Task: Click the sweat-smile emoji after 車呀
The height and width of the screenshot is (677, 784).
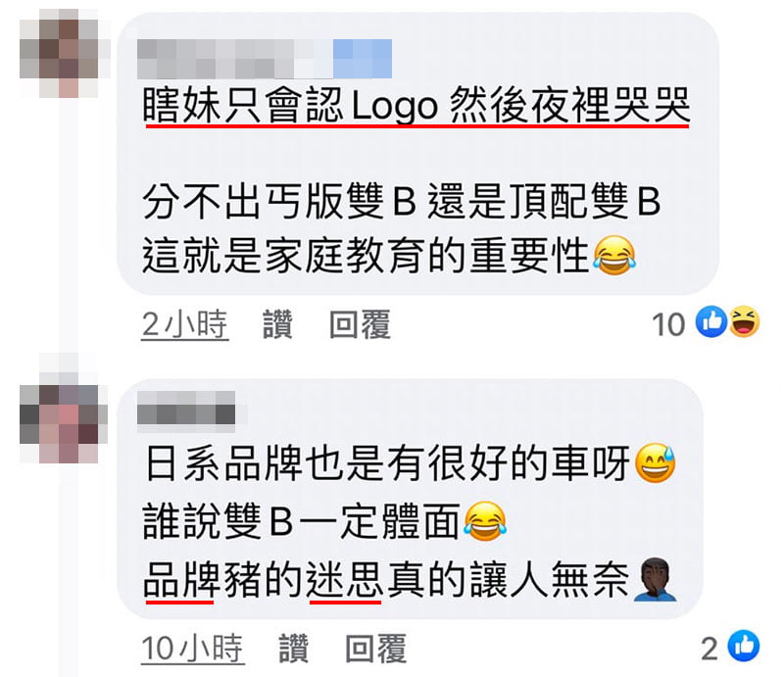Action: point(655,463)
